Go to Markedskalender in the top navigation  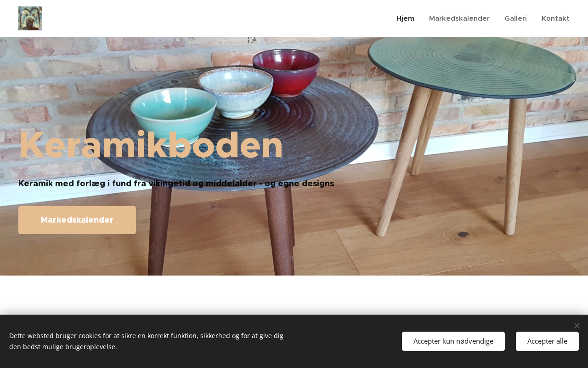click(x=459, y=18)
